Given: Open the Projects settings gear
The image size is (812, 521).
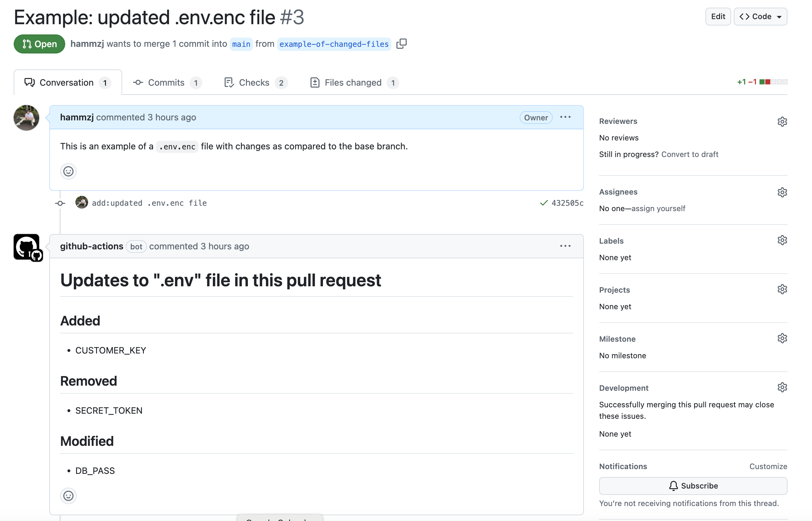Looking at the screenshot, I should click(x=782, y=289).
